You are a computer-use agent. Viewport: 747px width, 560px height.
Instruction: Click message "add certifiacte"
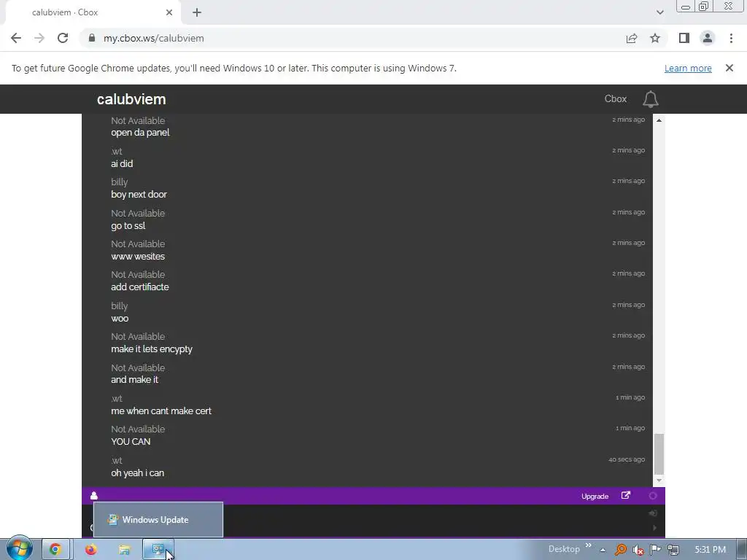coord(139,287)
